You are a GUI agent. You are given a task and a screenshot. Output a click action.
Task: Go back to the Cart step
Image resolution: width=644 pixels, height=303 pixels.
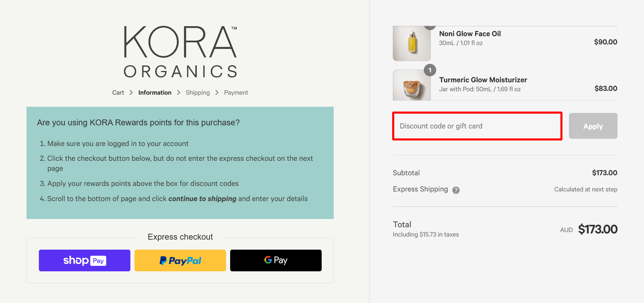coord(118,92)
